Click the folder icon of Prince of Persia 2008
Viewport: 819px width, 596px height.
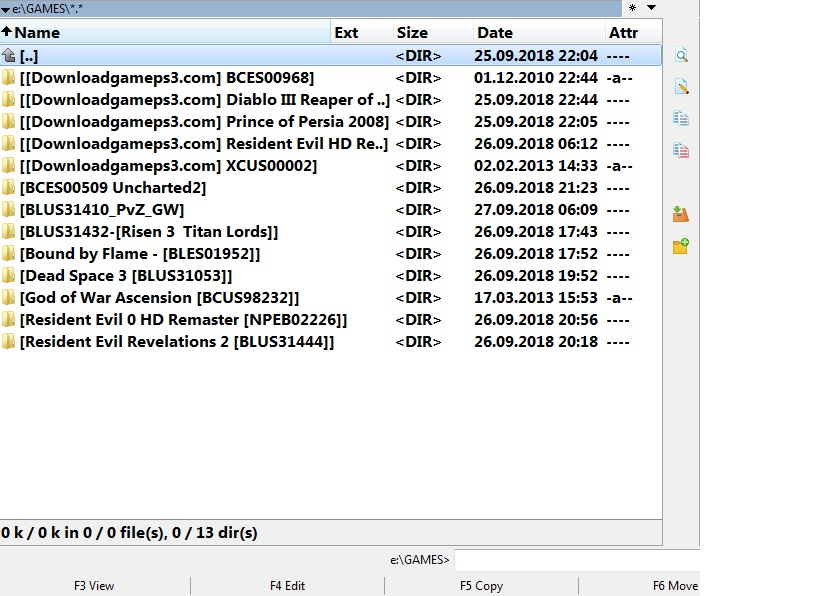[x=8, y=122]
